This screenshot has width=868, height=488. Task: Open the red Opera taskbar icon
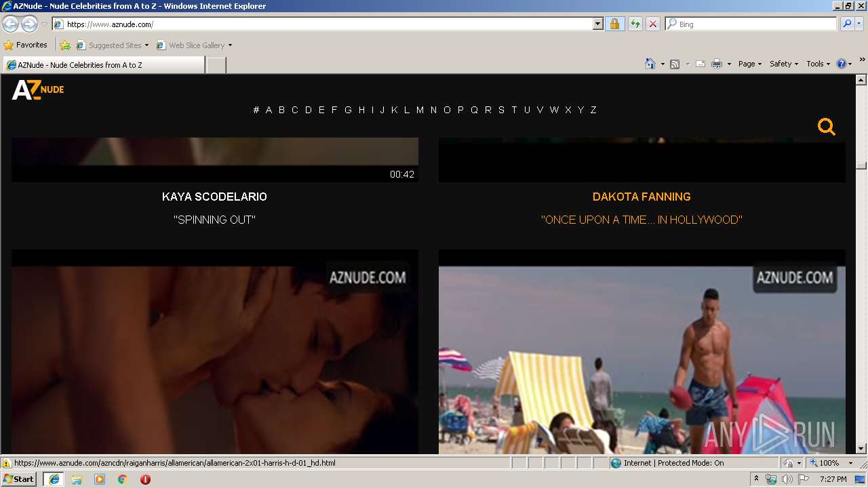145,479
